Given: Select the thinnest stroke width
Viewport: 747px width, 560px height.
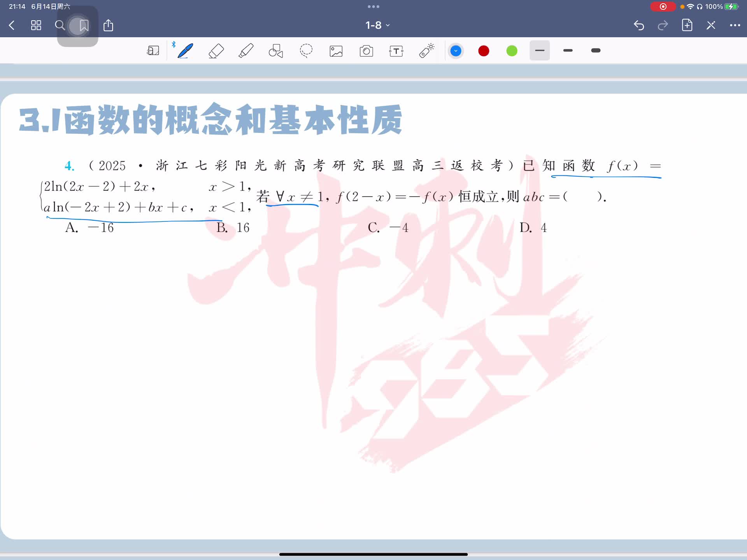Looking at the screenshot, I should 540,51.
